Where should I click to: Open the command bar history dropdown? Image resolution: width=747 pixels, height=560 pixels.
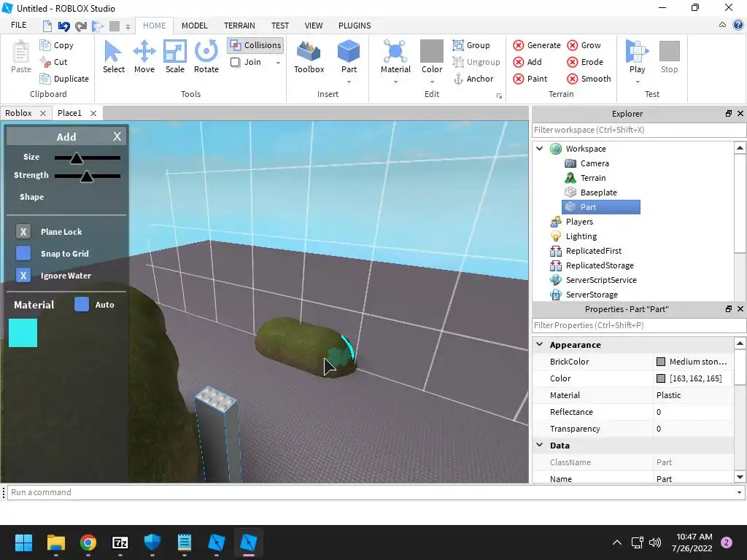(x=739, y=492)
